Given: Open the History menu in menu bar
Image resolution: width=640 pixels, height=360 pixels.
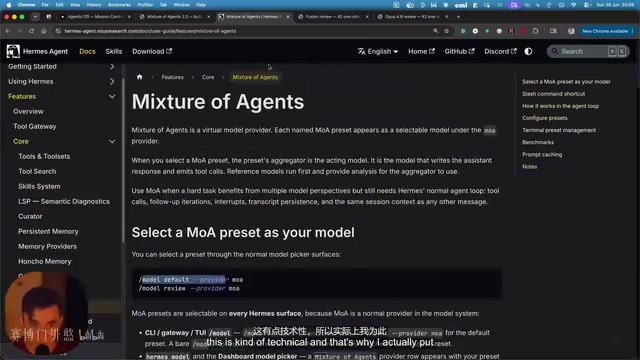Looking at the screenshot, I should pyautogui.click(x=94, y=5).
